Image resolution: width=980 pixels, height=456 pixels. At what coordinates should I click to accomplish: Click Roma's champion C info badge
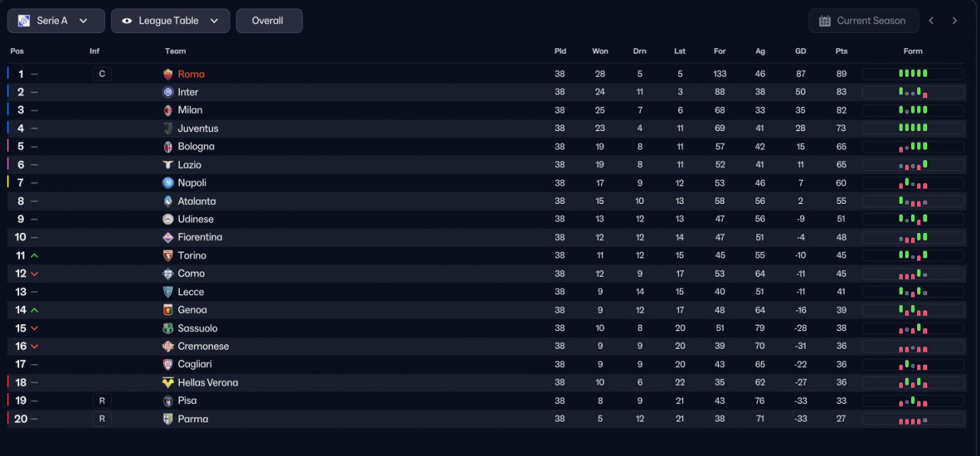point(102,74)
